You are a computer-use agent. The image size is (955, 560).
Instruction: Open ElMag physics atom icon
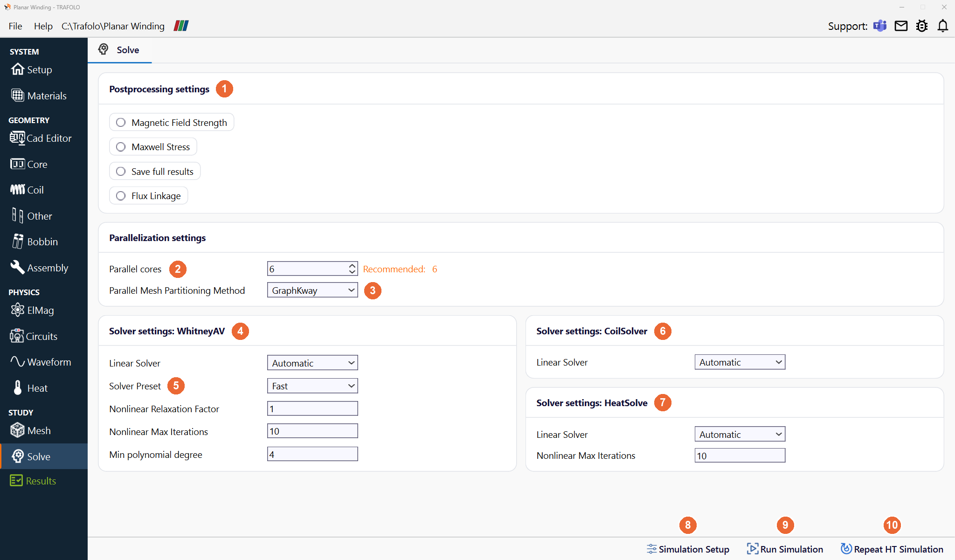pyautogui.click(x=18, y=310)
